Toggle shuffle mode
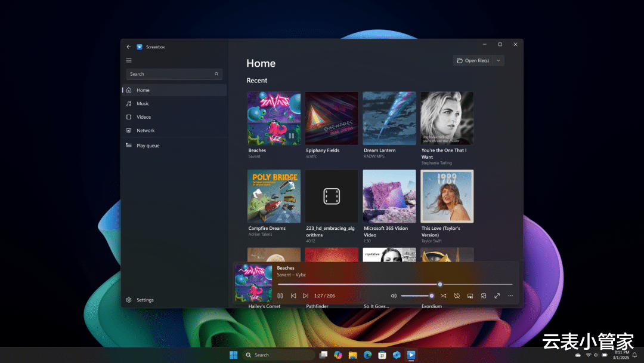644x363 pixels. coord(443,296)
